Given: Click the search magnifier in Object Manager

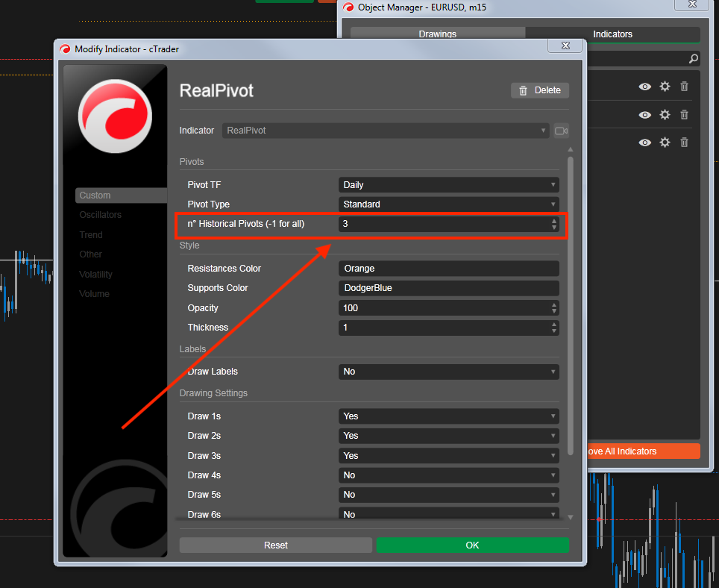Looking at the screenshot, I should click(694, 59).
